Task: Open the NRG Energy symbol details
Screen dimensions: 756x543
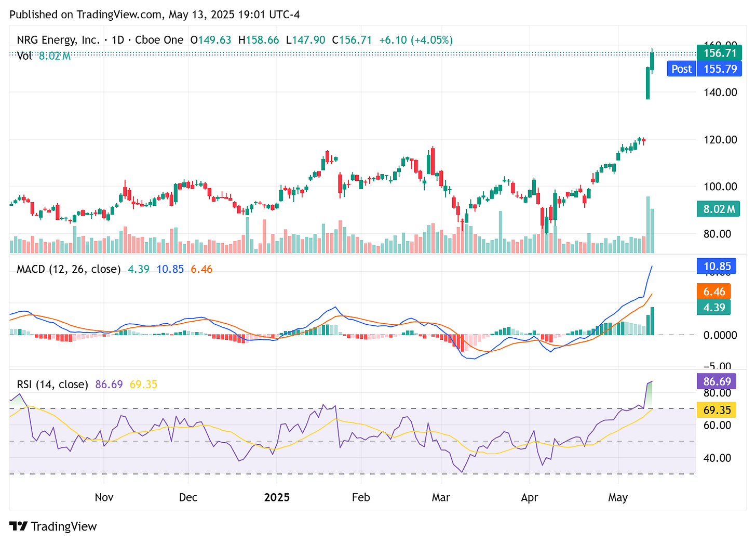Action: point(59,39)
